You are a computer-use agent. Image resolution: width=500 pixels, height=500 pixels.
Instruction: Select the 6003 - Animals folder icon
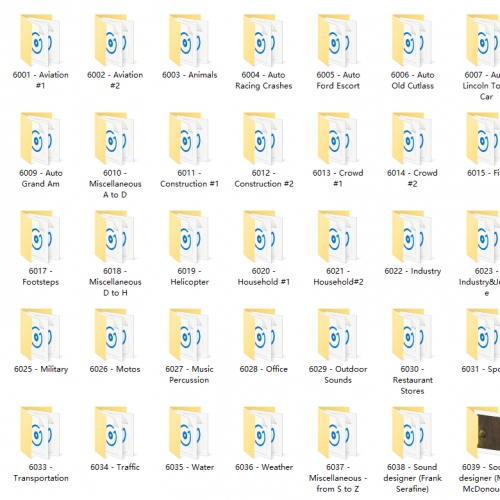point(189,41)
